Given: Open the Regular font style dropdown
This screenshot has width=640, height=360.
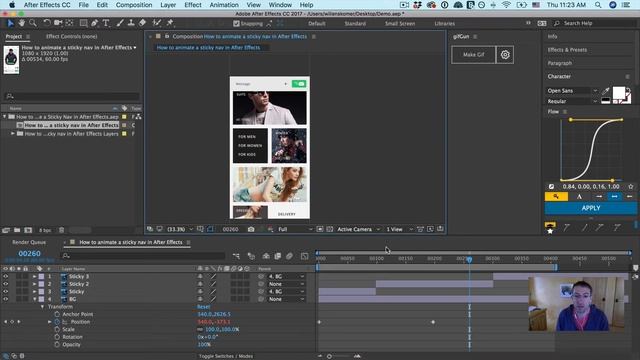Looking at the screenshot, I should [572, 101].
